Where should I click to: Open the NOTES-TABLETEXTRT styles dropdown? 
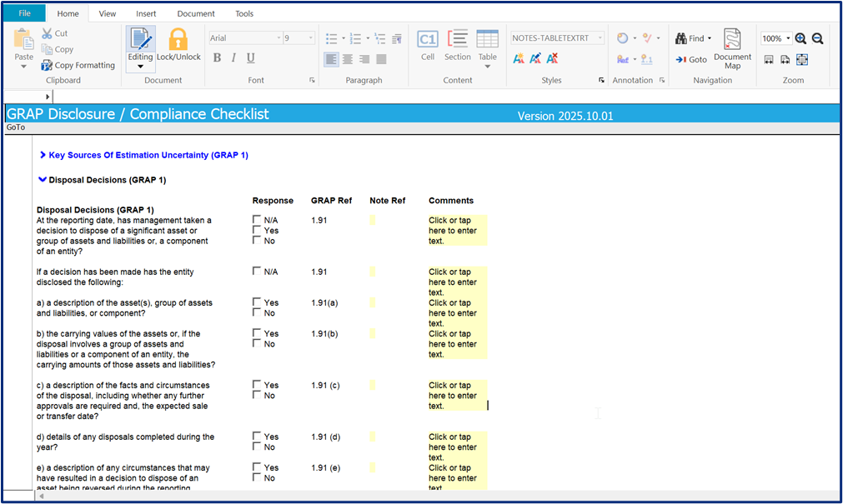point(600,38)
